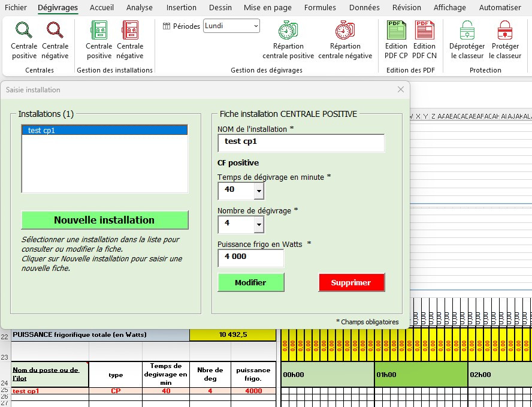Viewport: 532px width, 407px height.
Task: Launch Répartion centrale positive stopwatch icon
Action: (288, 31)
